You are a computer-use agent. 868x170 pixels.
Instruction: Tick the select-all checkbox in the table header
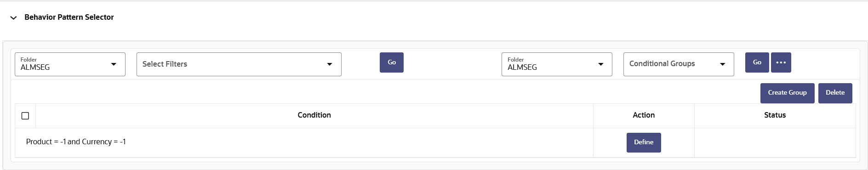tap(25, 116)
